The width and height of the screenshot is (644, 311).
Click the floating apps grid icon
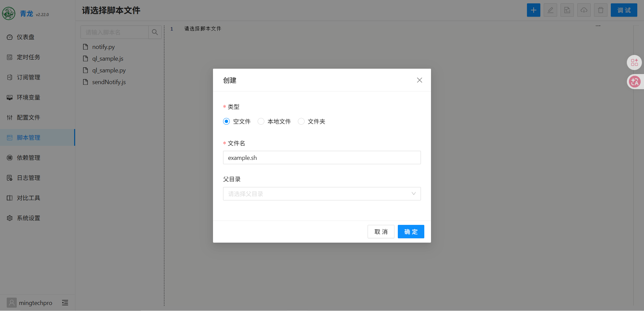click(634, 62)
